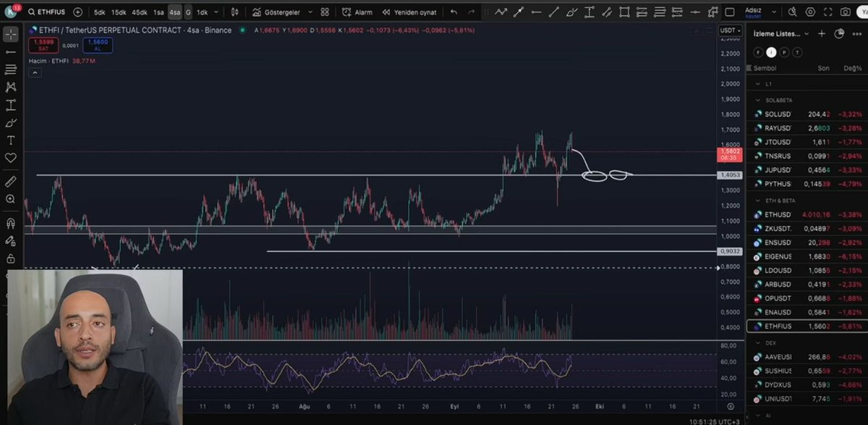Click the plus icon to compare symbols
868x425 pixels.
[77, 12]
